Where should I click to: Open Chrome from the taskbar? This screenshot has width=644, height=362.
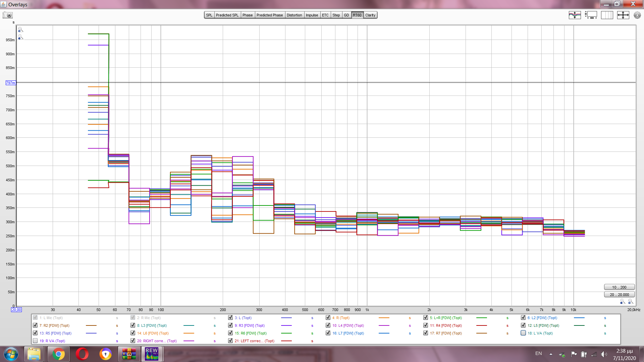(x=58, y=354)
